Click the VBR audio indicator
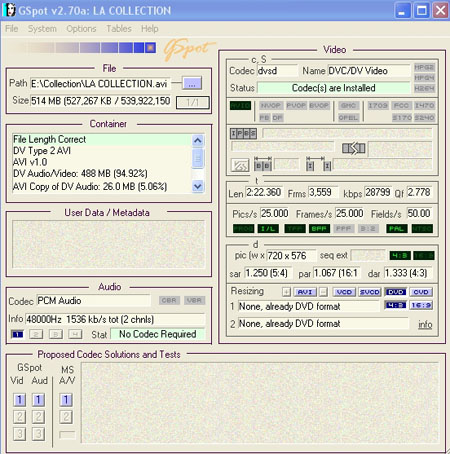Screen dimensions: 450x454 coord(194,300)
